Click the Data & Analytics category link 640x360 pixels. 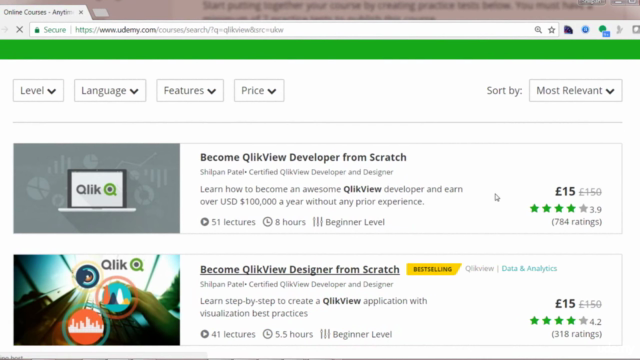point(529,268)
